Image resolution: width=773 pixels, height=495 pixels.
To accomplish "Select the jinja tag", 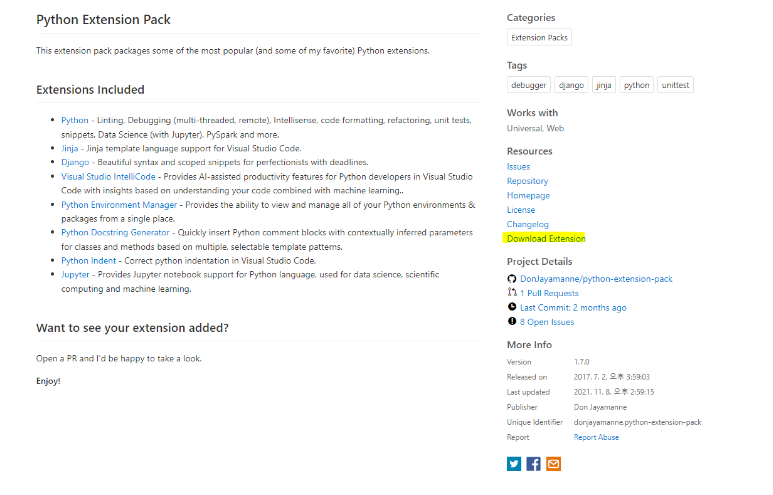I will 603,85.
